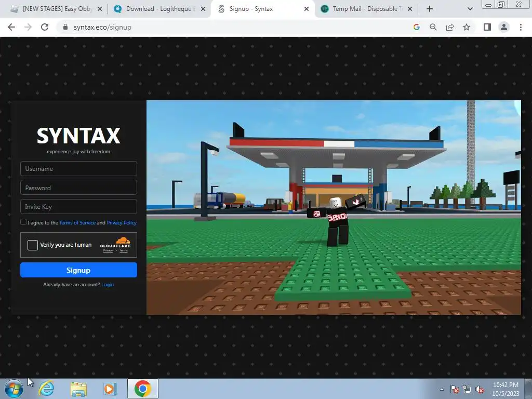Open the Chrome three-dot menu
The image size is (532, 399).
(521, 27)
